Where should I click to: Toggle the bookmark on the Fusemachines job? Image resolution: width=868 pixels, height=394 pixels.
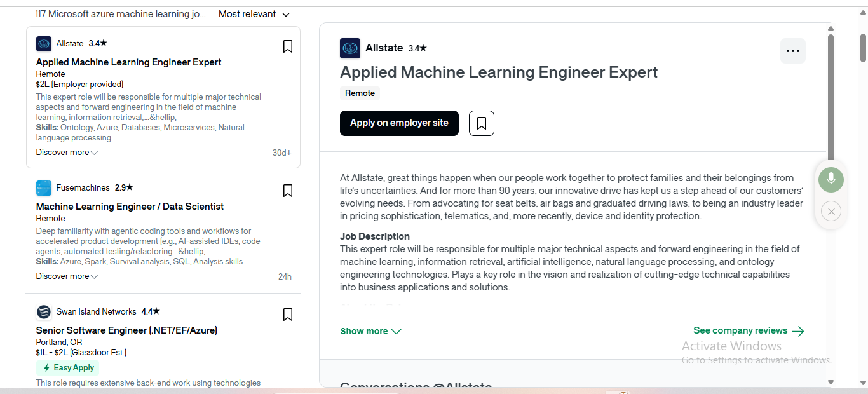pyautogui.click(x=287, y=190)
